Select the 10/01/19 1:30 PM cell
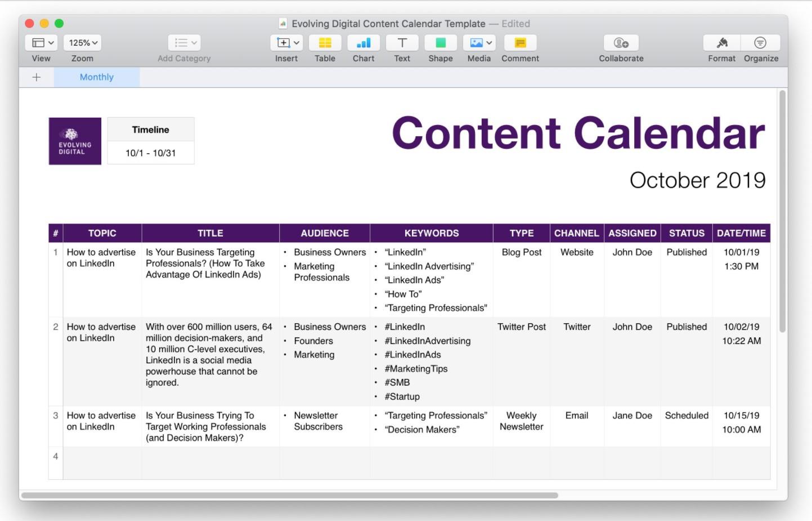The height and width of the screenshot is (521, 812). click(x=742, y=279)
